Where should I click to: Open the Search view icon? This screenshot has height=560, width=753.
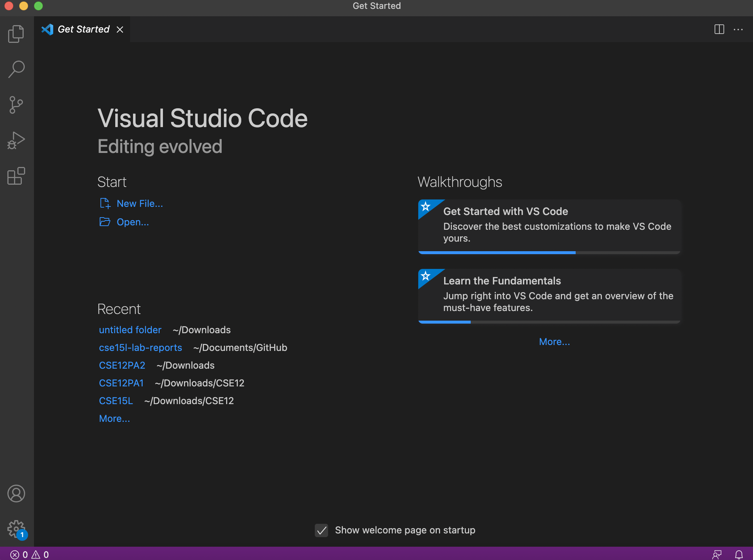click(16, 69)
